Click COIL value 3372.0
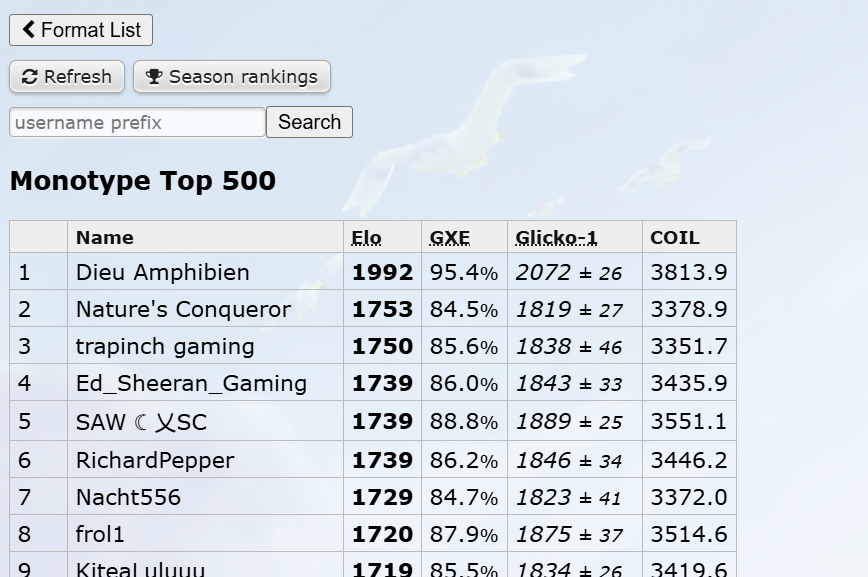Screen dimensions: 868x577 pos(689,497)
